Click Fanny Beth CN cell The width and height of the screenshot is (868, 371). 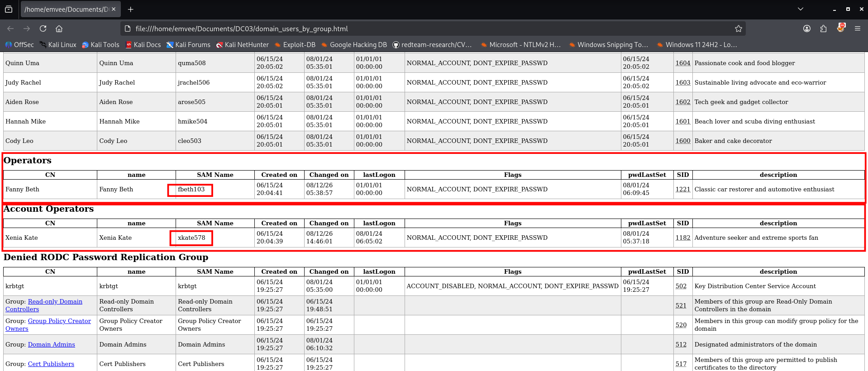click(50, 189)
